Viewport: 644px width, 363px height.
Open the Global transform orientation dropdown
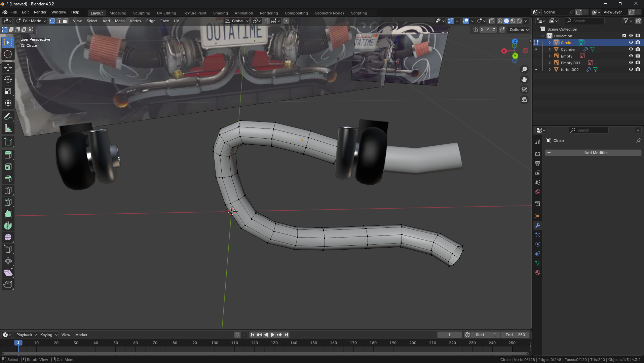pos(237,21)
